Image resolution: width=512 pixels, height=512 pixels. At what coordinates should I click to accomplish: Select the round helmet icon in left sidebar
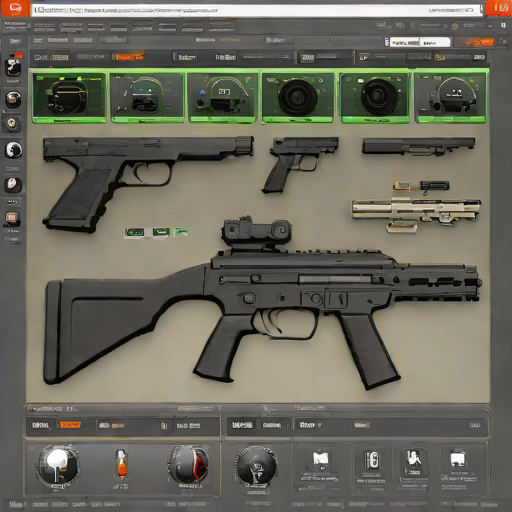pyautogui.click(x=13, y=99)
